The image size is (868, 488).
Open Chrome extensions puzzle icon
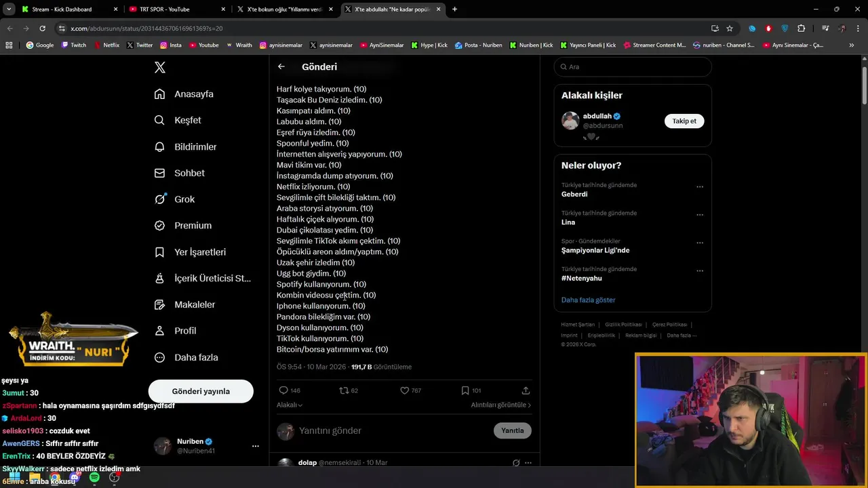click(x=802, y=28)
